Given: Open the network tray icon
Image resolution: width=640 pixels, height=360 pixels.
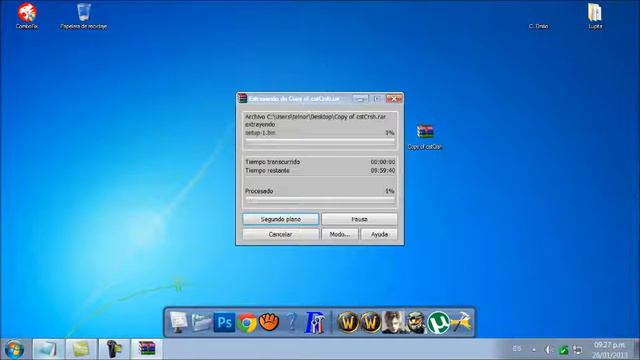Looking at the screenshot, I should click(x=578, y=350).
